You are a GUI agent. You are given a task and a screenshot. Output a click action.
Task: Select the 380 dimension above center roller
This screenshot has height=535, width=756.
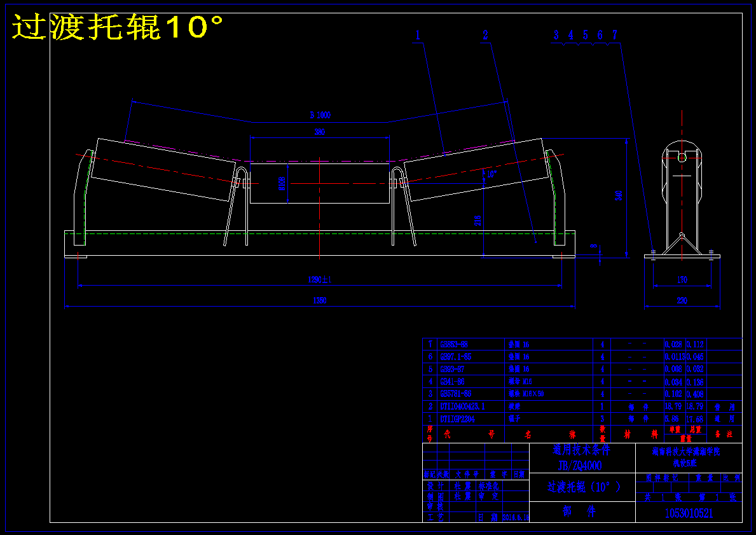[x=320, y=132]
